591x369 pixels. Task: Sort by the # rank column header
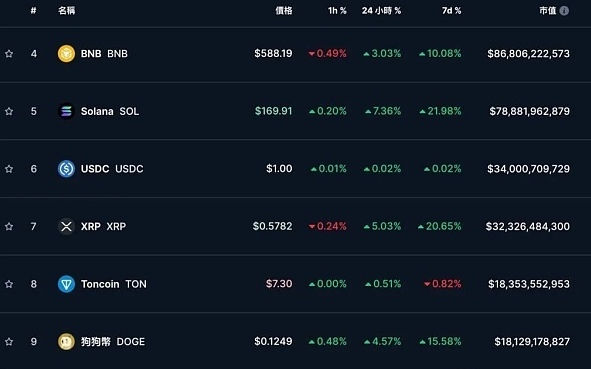34,11
